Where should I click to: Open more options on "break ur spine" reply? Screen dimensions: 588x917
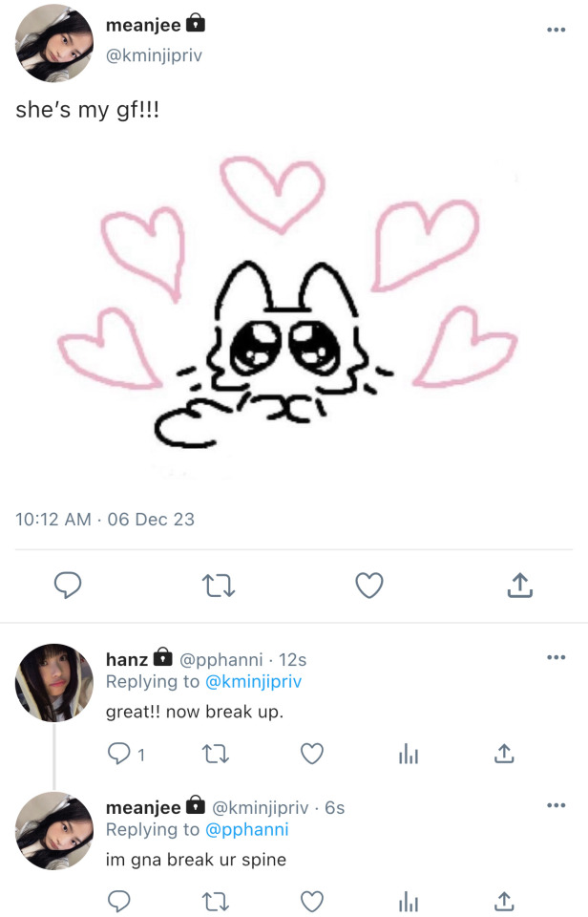pos(556,805)
